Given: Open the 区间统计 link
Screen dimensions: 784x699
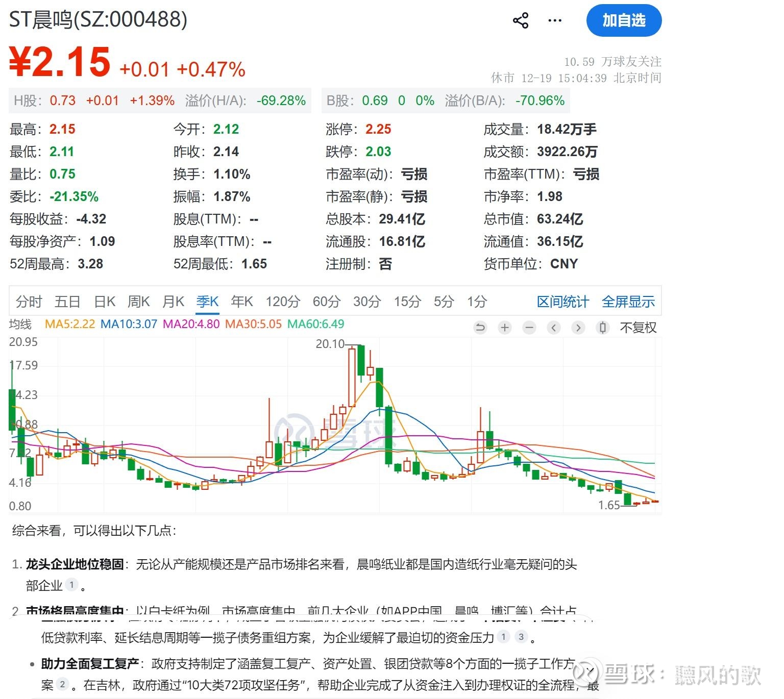Looking at the screenshot, I should click(x=563, y=302).
